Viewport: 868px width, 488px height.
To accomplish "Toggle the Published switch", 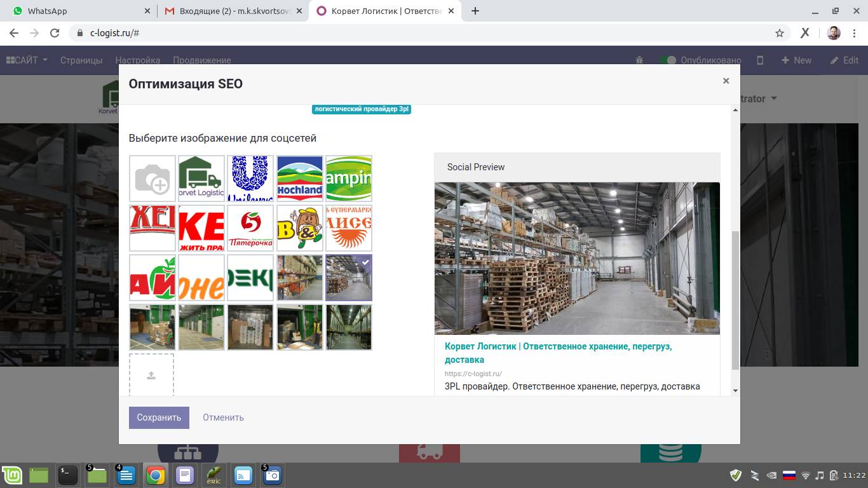I will tap(667, 60).
